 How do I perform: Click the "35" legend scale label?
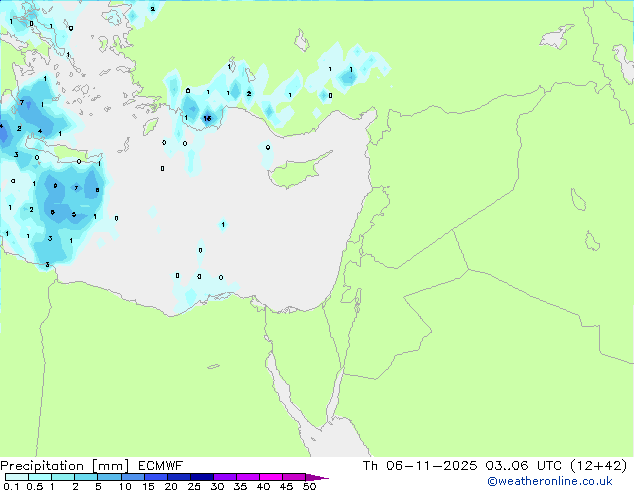[x=240, y=486]
